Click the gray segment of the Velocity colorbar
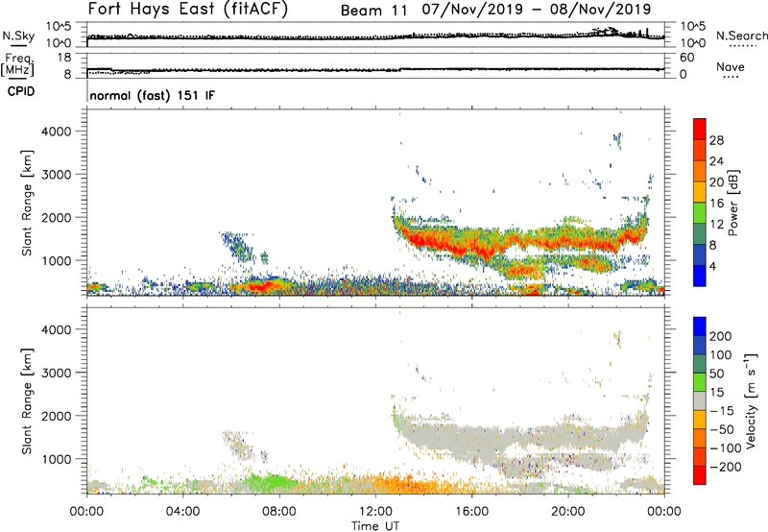Image resolution: width=768 pixels, height=532 pixels. tap(700, 400)
